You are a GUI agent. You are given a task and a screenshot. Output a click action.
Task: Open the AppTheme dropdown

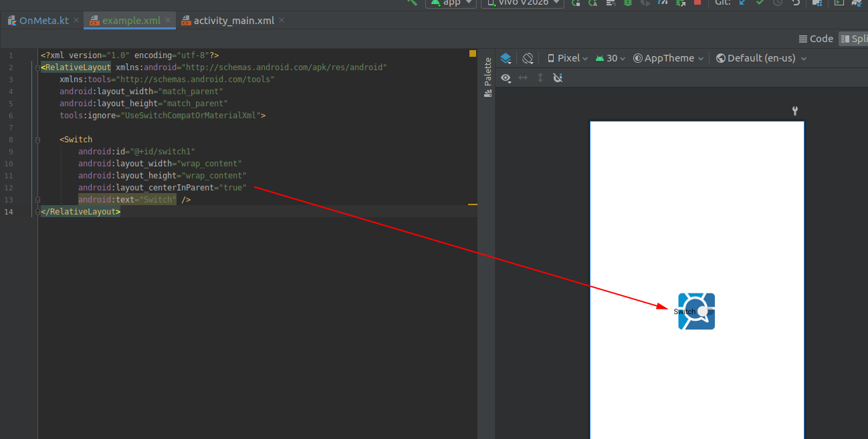click(668, 58)
